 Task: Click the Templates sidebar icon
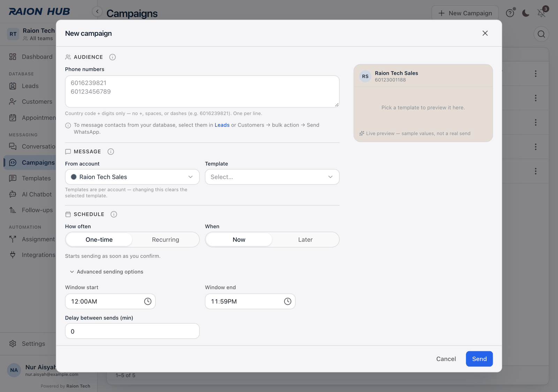13,178
